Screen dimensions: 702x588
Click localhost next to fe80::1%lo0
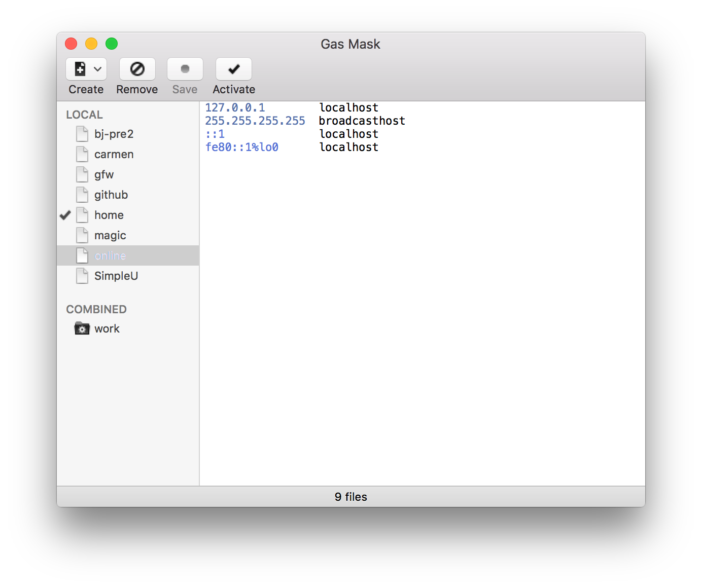(349, 147)
